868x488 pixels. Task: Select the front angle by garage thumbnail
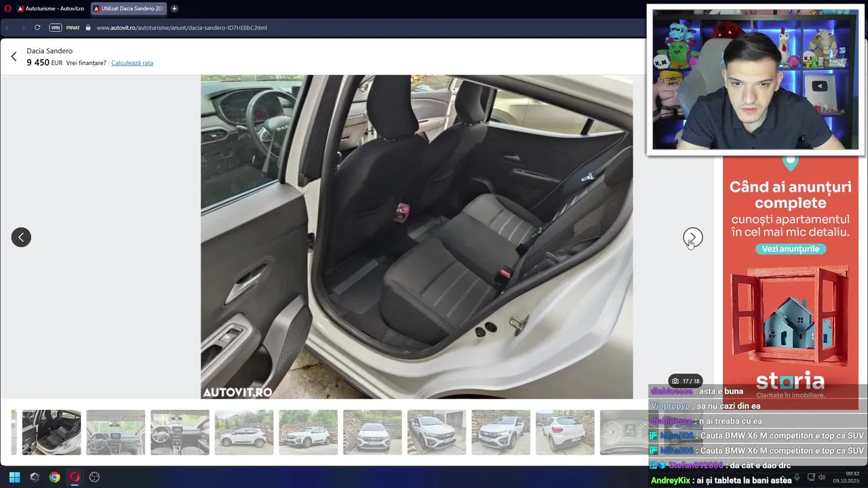[437, 432]
